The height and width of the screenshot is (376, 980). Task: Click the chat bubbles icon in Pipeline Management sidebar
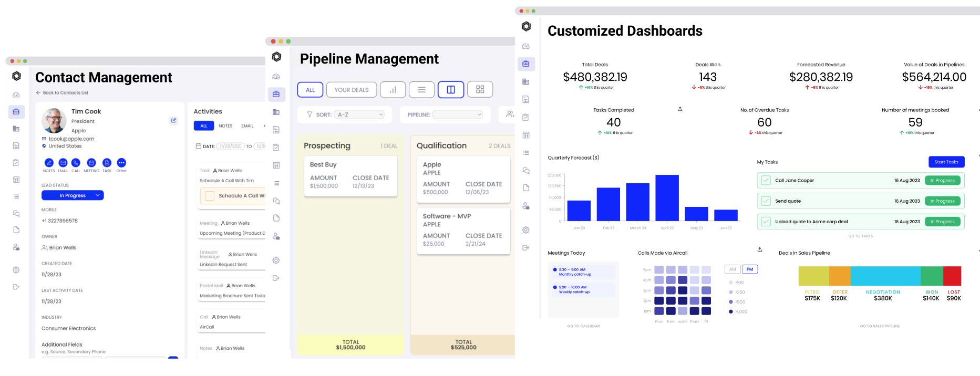click(276, 201)
